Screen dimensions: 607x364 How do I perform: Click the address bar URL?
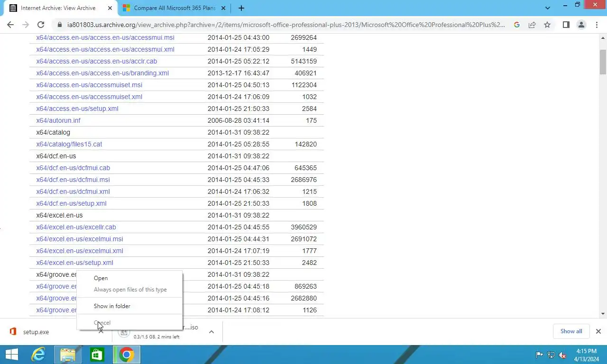(x=286, y=25)
